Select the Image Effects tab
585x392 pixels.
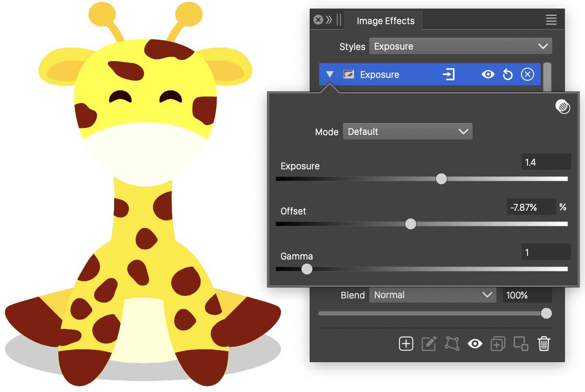[385, 21]
